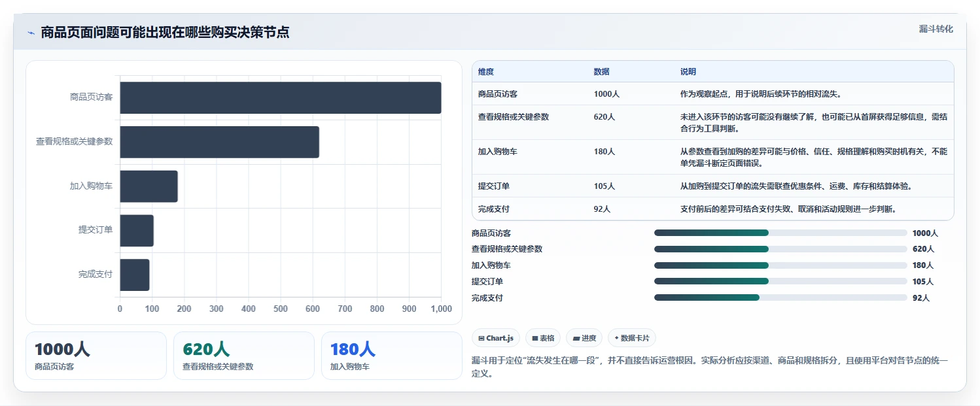Screen dimensions: 980x406
Task: Click the 说明 column header
Action: pos(688,72)
